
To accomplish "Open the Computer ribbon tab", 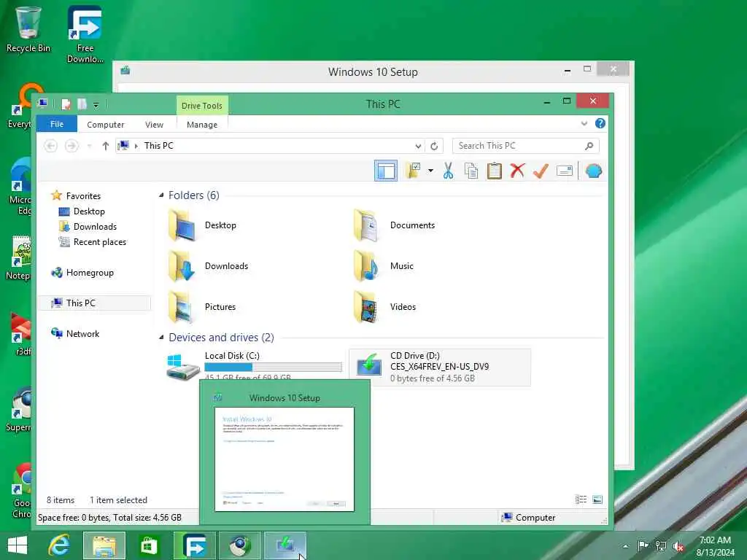I will point(105,124).
